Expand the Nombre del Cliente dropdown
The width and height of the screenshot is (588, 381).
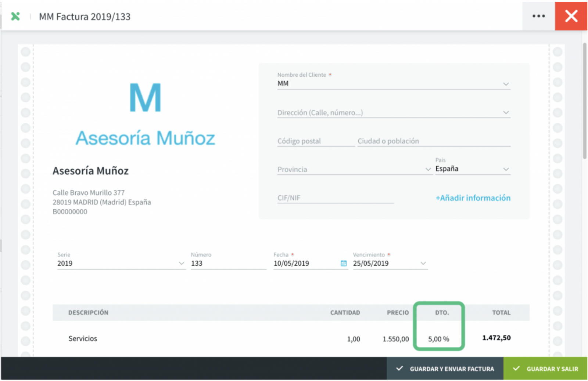pos(506,84)
